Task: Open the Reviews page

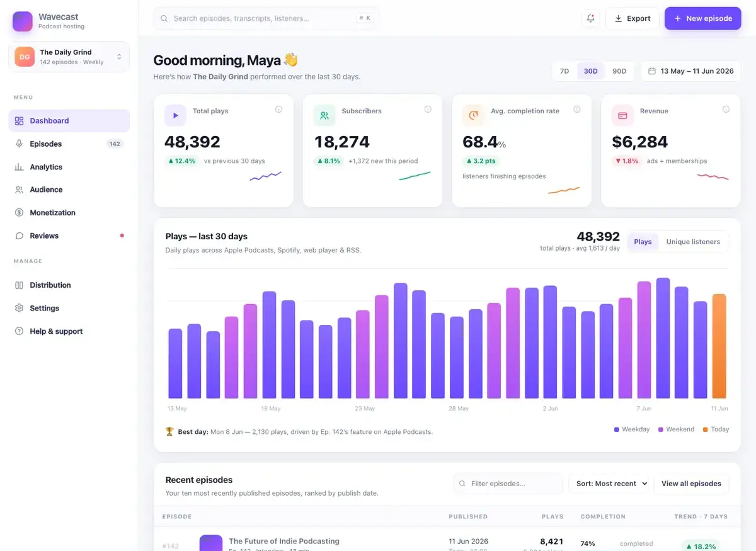Action: (69, 236)
